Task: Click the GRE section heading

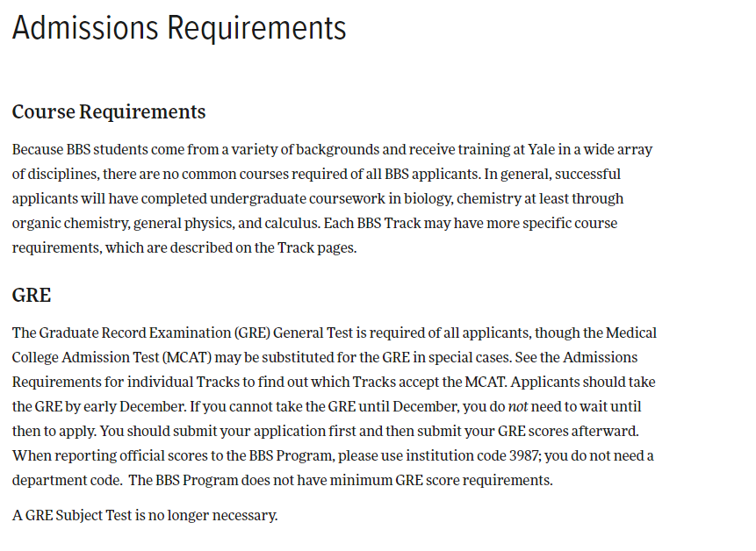Action: tap(32, 296)
